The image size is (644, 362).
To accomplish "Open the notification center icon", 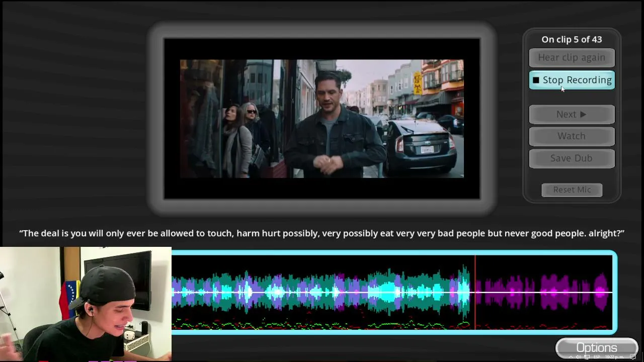I will pyautogui.click(x=633, y=357).
